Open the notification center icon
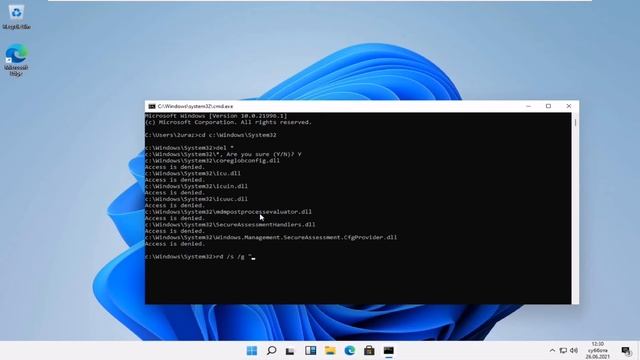The height and width of the screenshot is (360, 640). (x=626, y=350)
